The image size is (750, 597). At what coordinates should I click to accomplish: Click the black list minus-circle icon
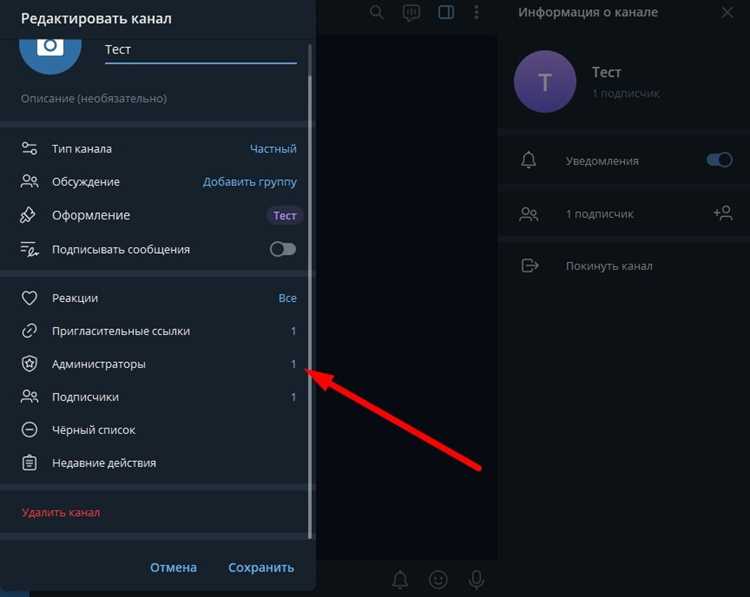(29, 430)
